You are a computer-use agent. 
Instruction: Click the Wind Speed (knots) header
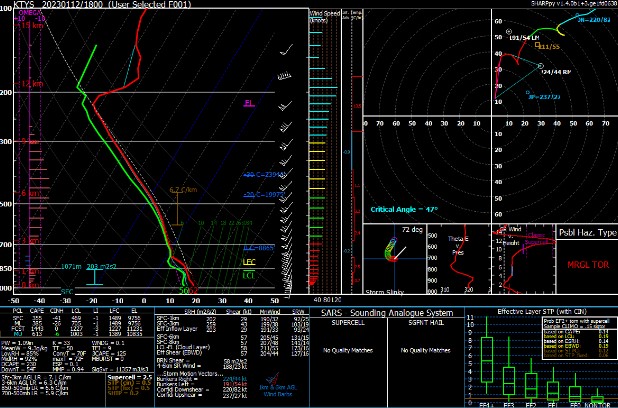coord(324,16)
